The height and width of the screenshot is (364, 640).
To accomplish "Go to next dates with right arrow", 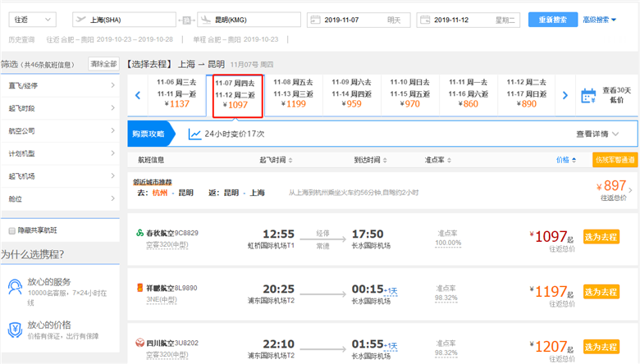I will (x=565, y=95).
